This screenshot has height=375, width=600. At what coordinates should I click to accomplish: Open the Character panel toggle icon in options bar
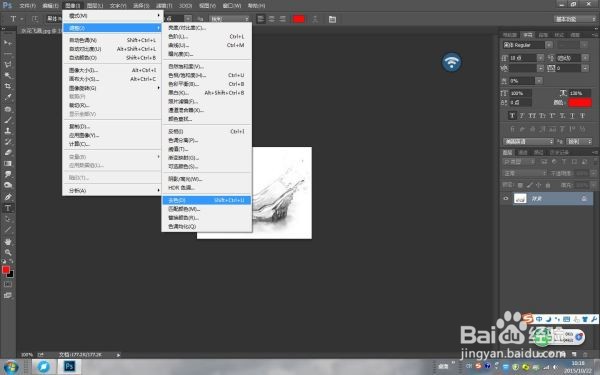[332, 19]
